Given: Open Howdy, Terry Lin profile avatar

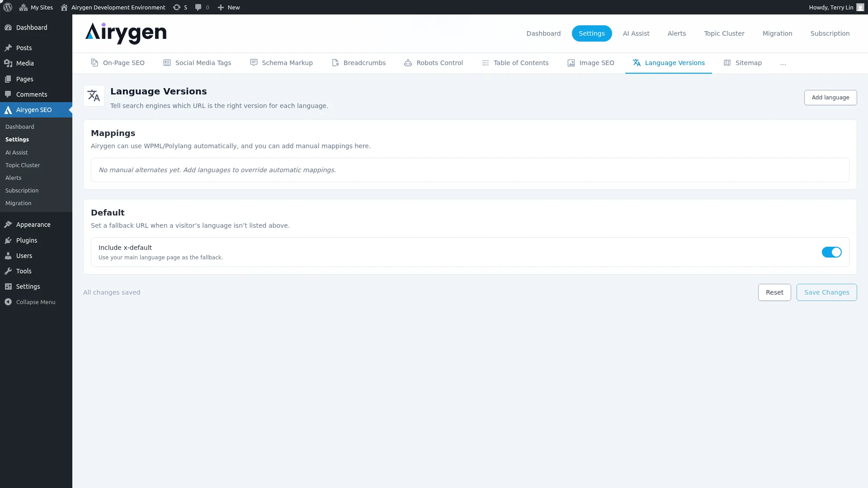Looking at the screenshot, I should coord(860,7).
